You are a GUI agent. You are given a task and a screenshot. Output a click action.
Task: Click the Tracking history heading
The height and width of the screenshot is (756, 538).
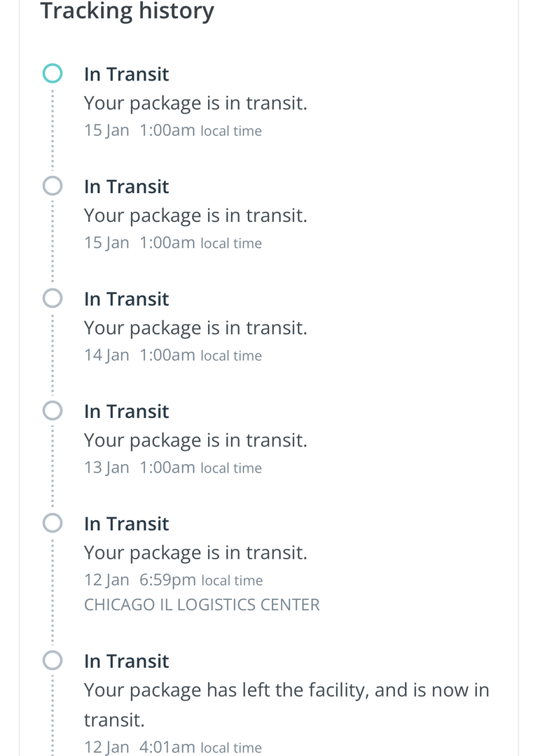127,11
